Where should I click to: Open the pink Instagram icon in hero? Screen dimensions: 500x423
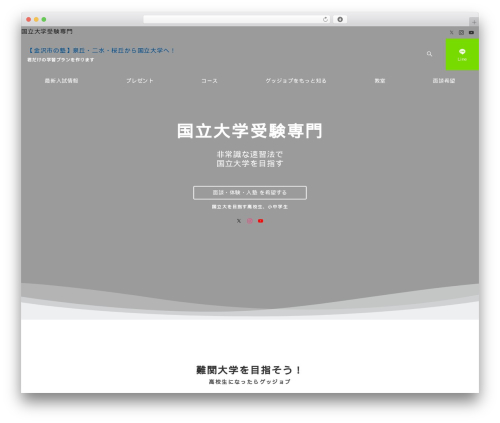(x=250, y=221)
